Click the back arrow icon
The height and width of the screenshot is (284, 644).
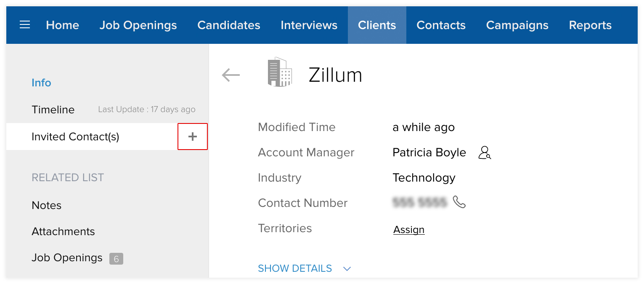pos(231,75)
